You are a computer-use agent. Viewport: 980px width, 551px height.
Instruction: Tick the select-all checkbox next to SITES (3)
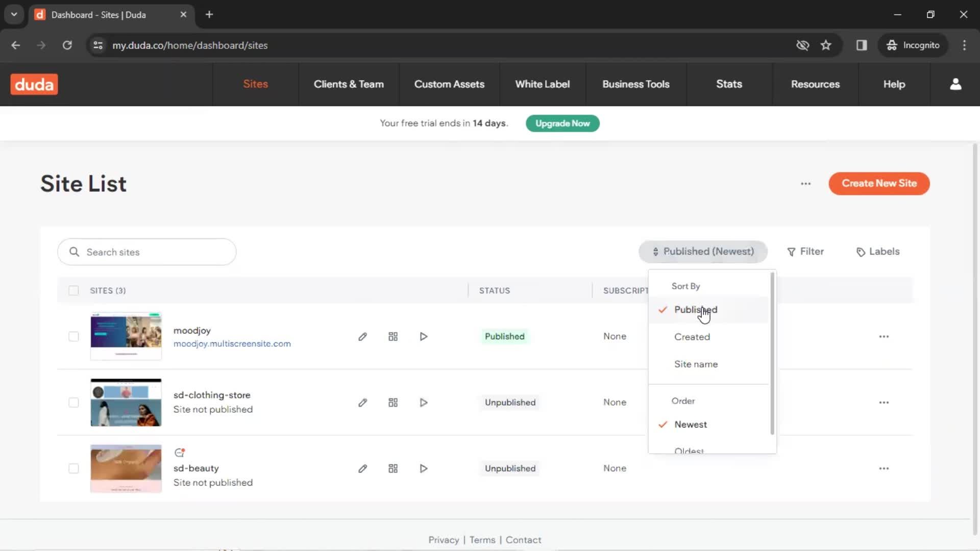73,290
